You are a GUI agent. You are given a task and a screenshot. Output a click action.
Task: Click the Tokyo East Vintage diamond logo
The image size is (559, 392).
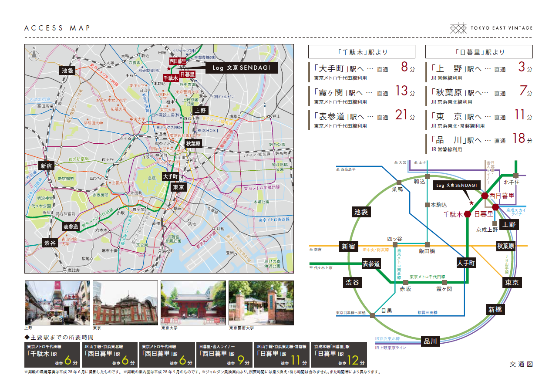click(458, 28)
